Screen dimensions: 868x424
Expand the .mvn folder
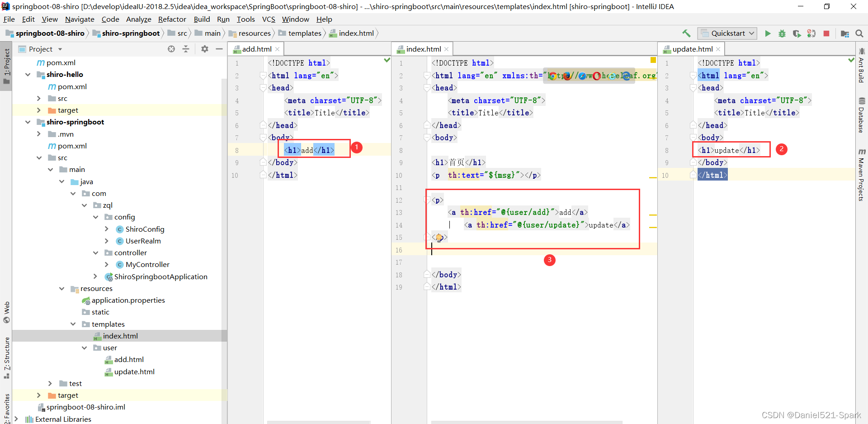click(x=38, y=134)
